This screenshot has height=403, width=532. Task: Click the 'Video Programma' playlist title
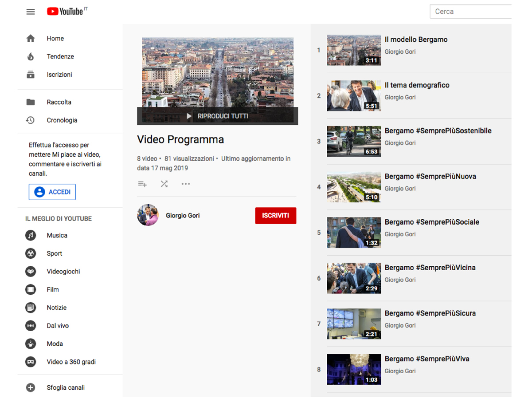pyautogui.click(x=180, y=139)
